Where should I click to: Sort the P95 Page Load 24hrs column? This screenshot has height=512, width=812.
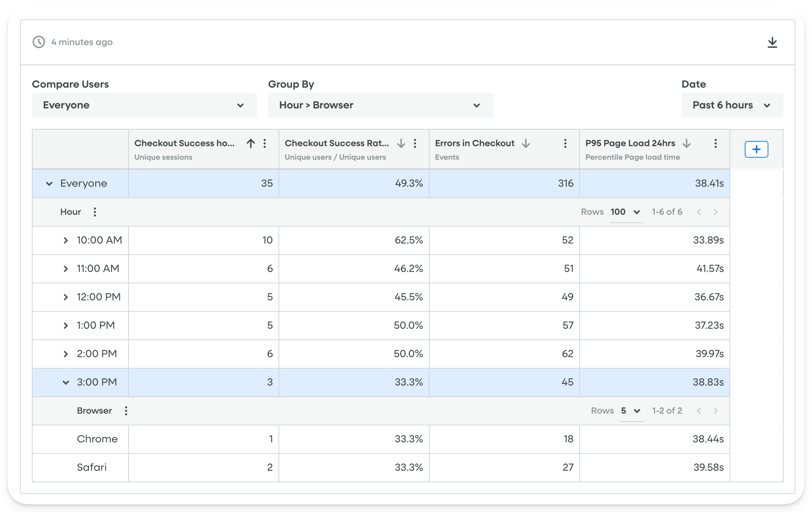[x=686, y=143]
